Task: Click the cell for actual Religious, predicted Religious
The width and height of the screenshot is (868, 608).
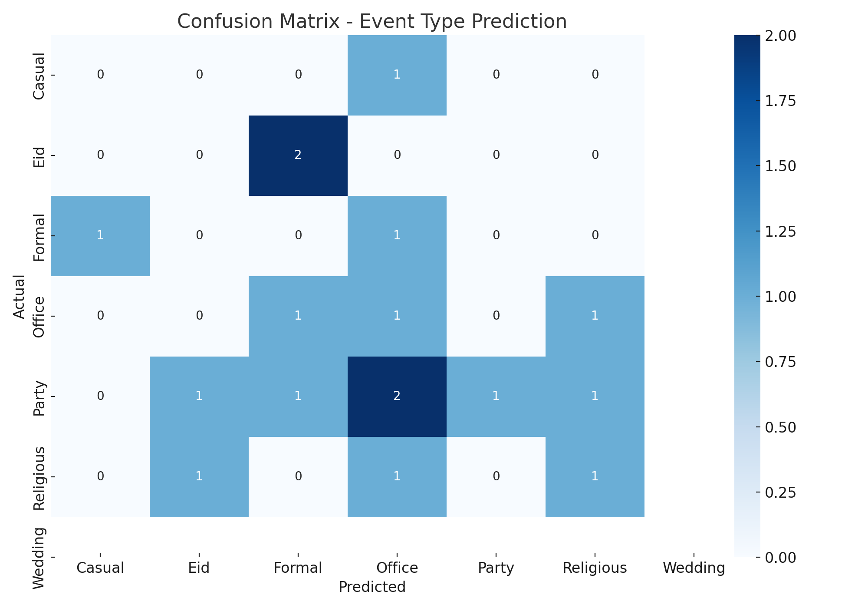Action: pos(595,476)
